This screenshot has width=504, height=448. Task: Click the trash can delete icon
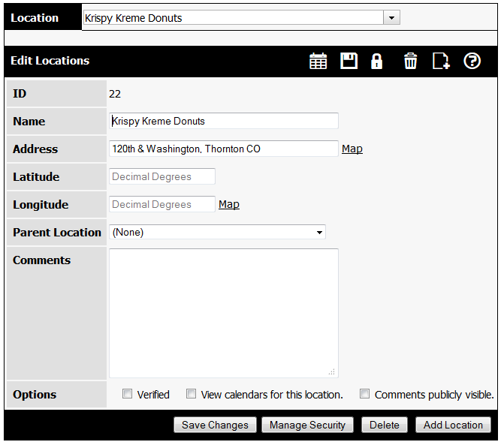point(410,61)
